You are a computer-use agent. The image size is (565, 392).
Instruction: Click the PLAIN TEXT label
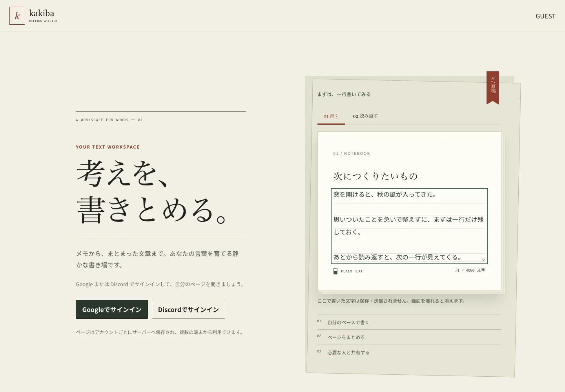pyautogui.click(x=352, y=271)
